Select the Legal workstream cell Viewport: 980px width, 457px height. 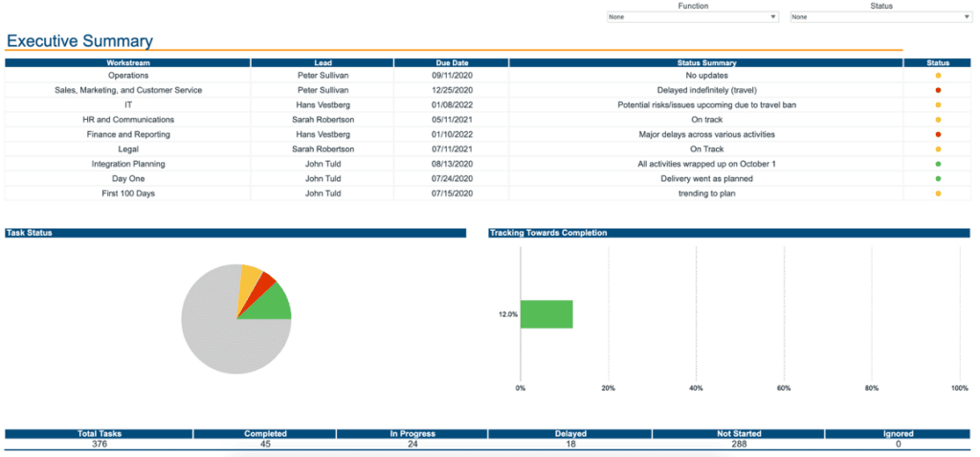pyautogui.click(x=128, y=149)
